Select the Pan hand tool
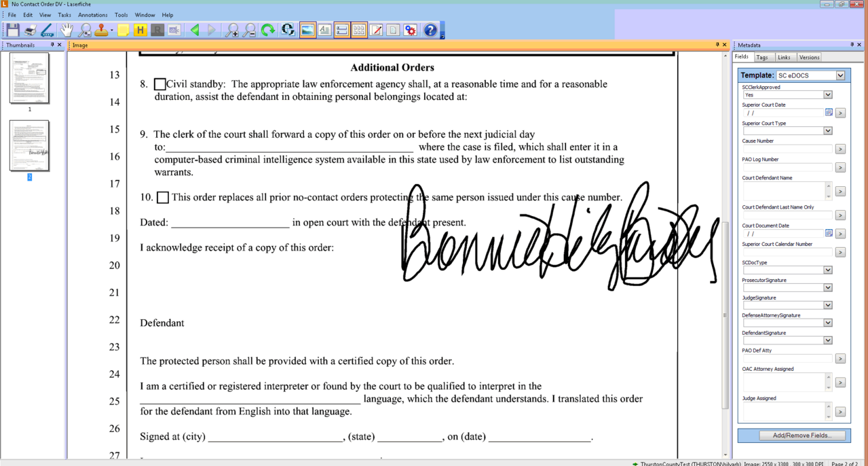The width and height of the screenshot is (868, 466). [67, 30]
